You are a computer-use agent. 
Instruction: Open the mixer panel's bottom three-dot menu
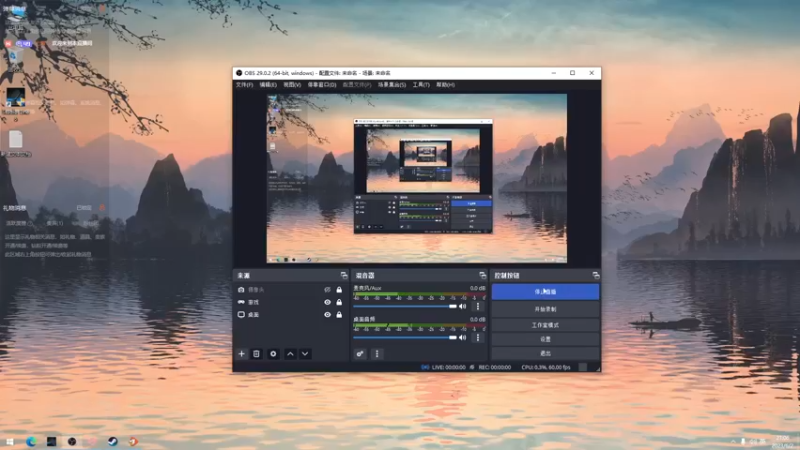pyautogui.click(x=377, y=354)
